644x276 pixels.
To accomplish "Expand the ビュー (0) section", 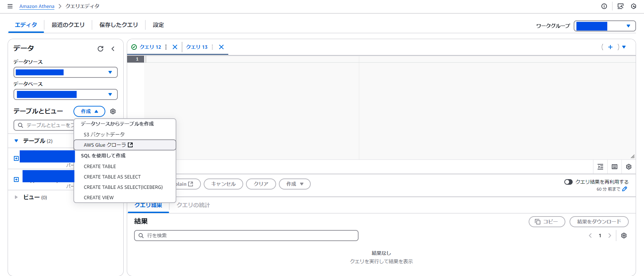I will click(16, 197).
